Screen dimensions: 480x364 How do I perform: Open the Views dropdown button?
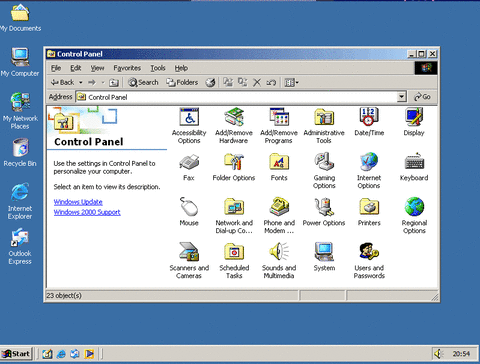(x=292, y=82)
